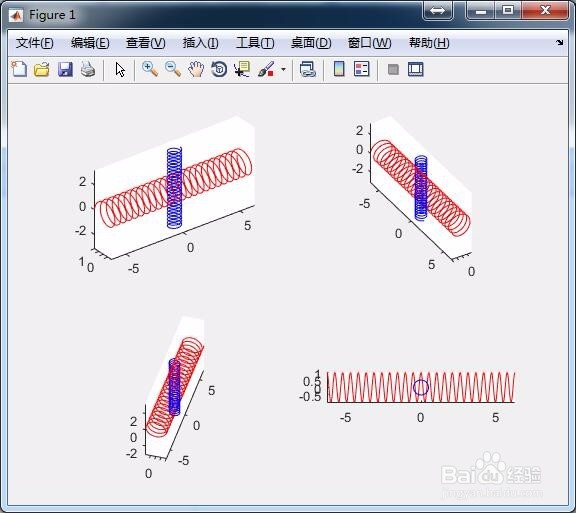Select the Data Cursor tool

click(242, 69)
